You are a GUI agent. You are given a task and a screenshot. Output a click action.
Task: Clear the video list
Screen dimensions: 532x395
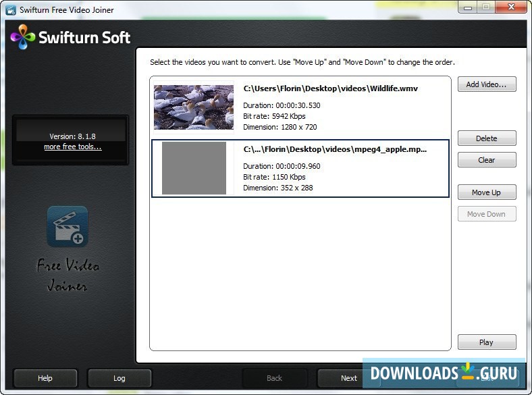[x=487, y=160]
